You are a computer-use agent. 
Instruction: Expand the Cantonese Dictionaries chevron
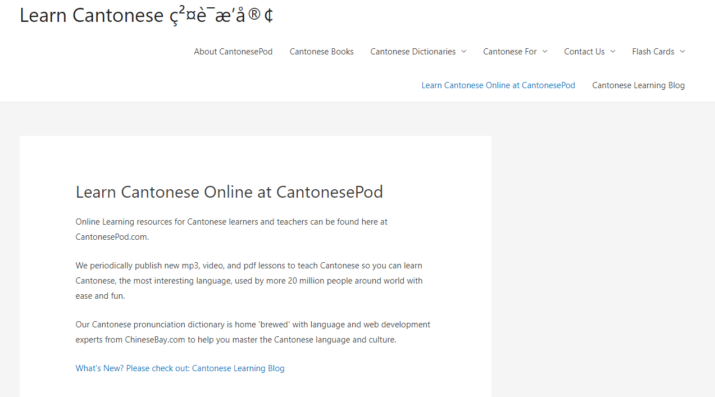464,52
